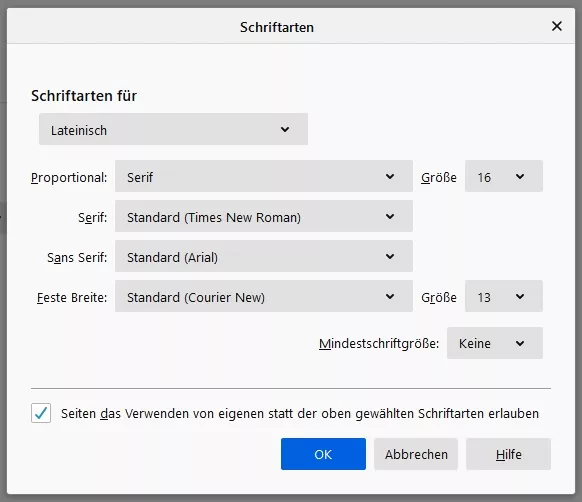This screenshot has width=582, height=502.
Task: Close the Schriftarten dialog with X
Action: (x=556, y=26)
